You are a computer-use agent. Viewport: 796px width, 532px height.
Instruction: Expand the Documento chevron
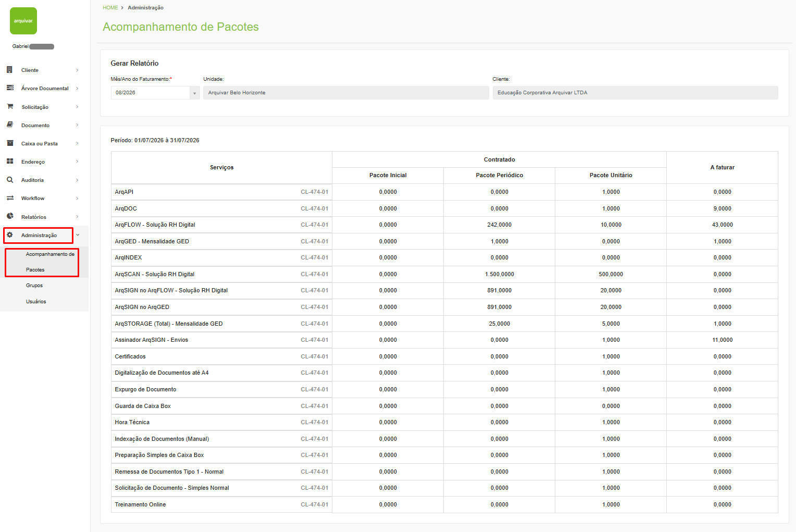pos(77,125)
